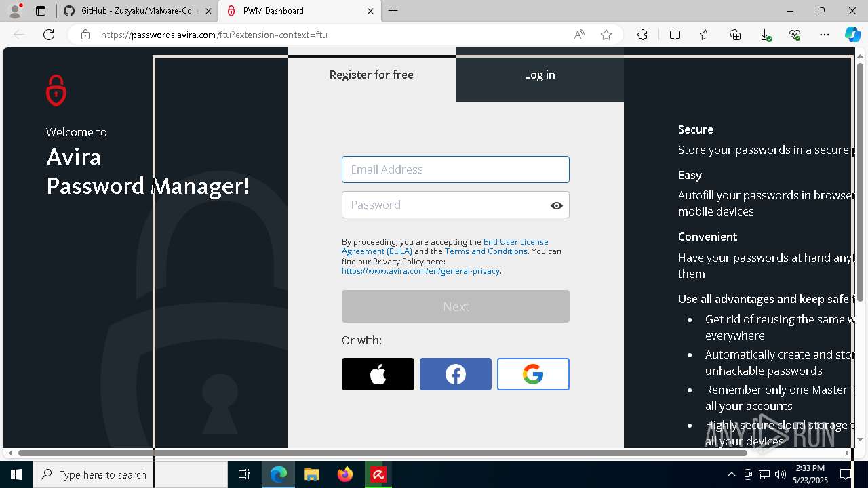Toggle password visibility eye icon
Viewport: 868px width, 488px height.
coord(557,205)
